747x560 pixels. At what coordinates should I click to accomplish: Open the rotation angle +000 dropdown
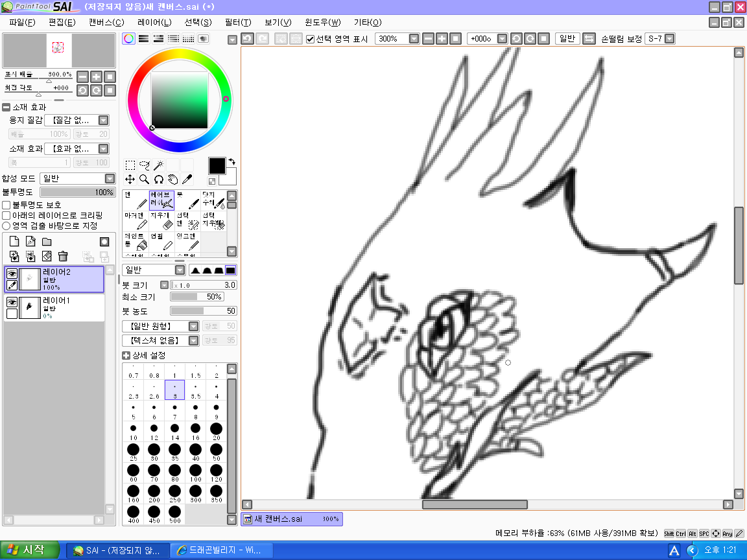point(502,39)
